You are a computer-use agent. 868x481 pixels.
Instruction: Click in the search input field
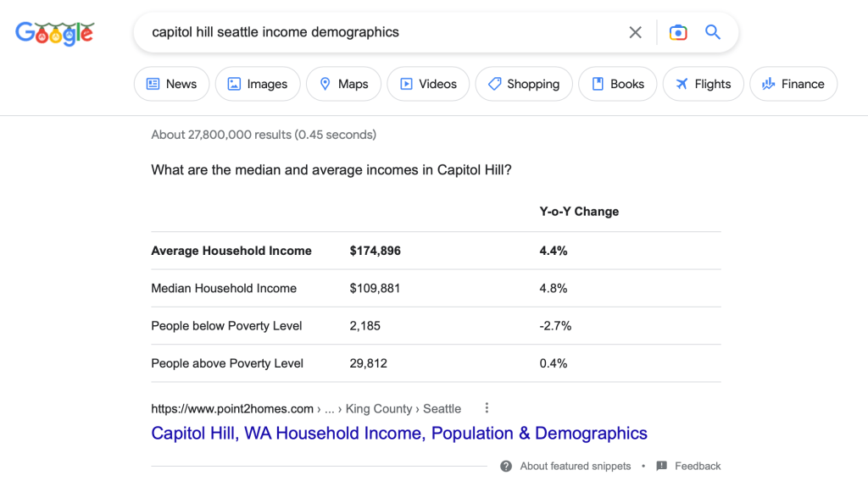pos(381,32)
